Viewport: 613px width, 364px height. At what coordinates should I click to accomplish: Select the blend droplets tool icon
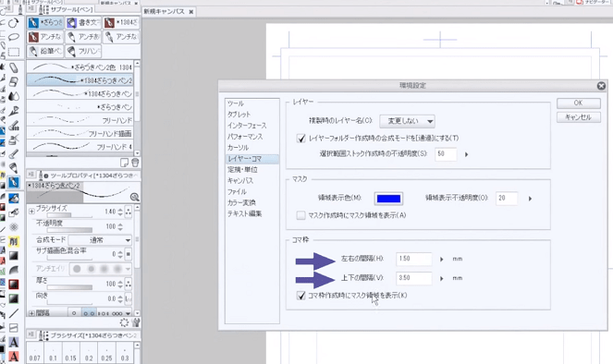pyautogui.click(x=14, y=96)
